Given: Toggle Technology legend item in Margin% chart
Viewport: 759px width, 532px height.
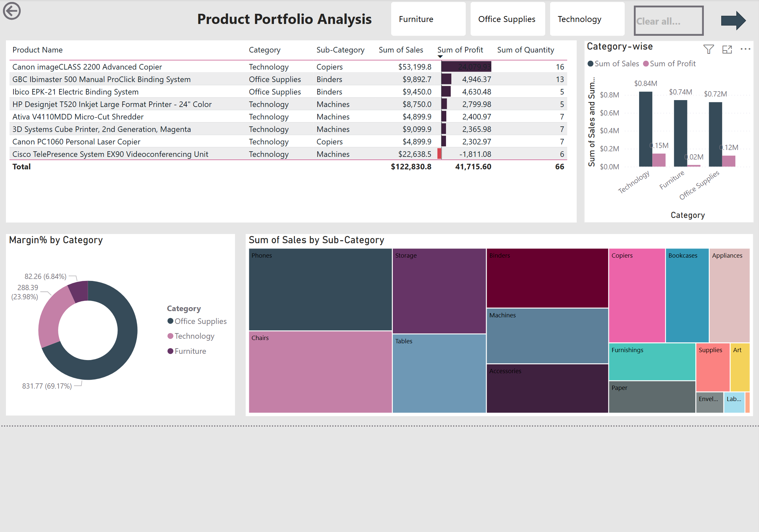Looking at the screenshot, I should [191, 336].
